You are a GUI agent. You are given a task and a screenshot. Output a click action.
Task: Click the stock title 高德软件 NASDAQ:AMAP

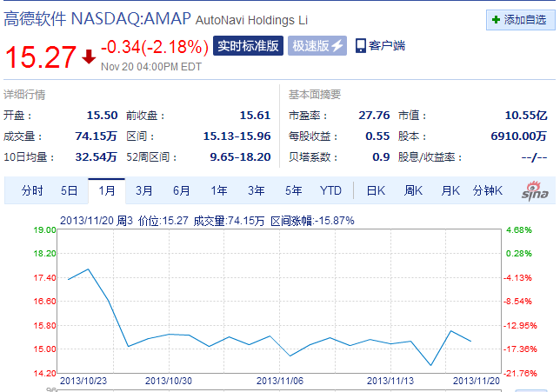97,18
